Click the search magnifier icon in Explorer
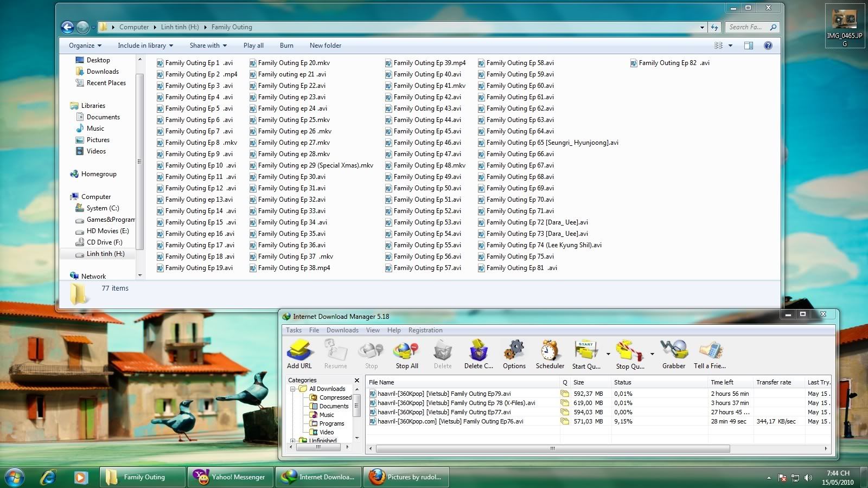 point(773,27)
